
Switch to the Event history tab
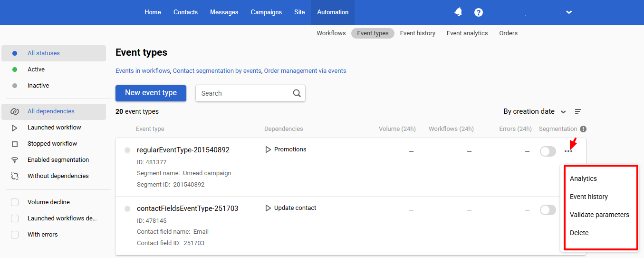pos(417,33)
